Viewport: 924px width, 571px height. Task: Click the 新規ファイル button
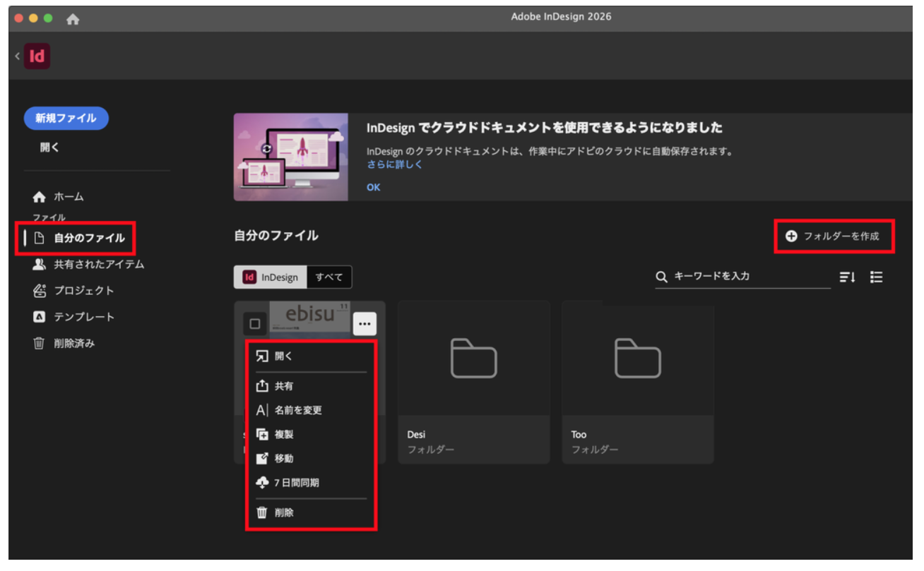pyautogui.click(x=66, y=119)
